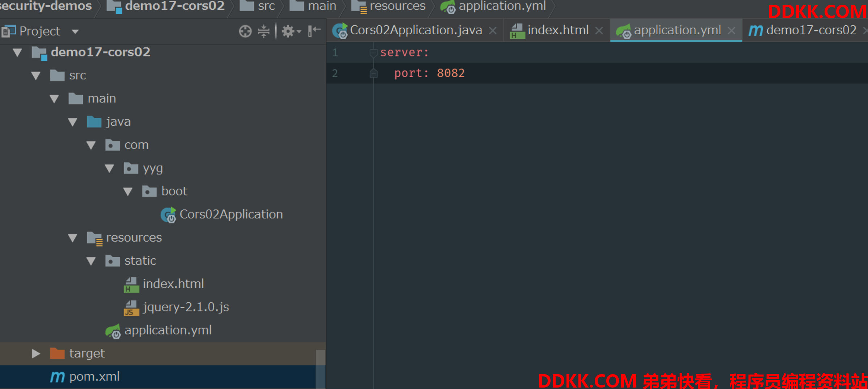Click the main folder icon in tree

76,99
